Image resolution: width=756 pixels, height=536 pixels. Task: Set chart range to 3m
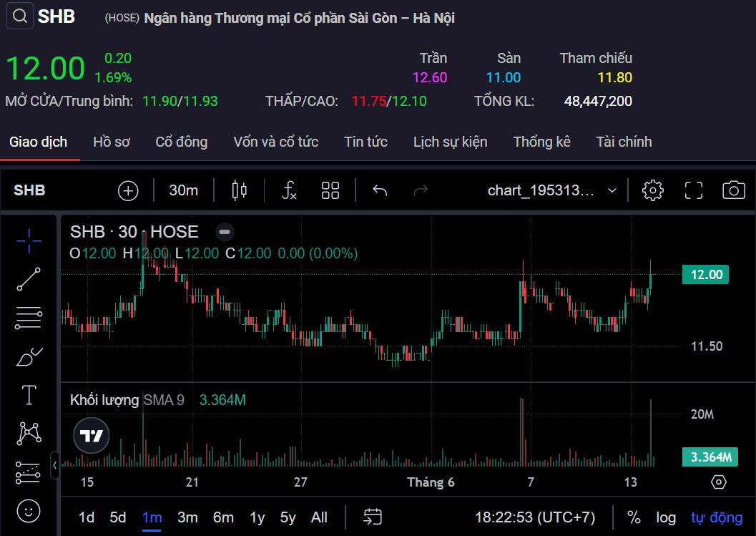(187, 517)
